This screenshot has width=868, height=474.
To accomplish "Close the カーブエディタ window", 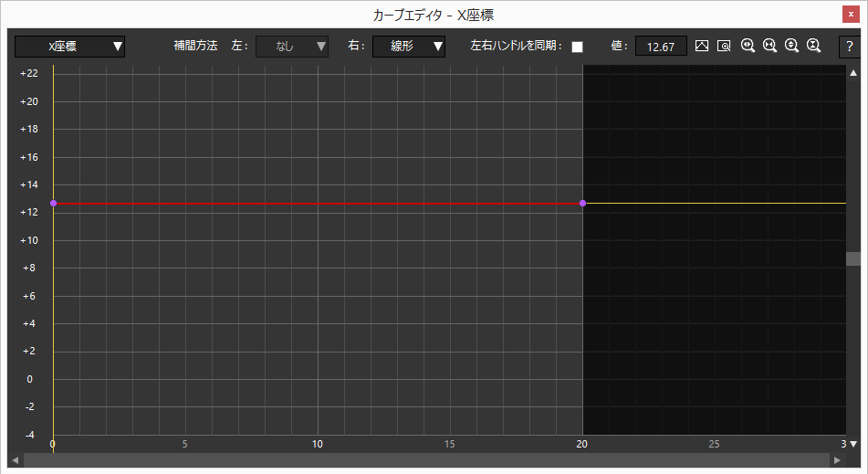I will tap(851, 14).
